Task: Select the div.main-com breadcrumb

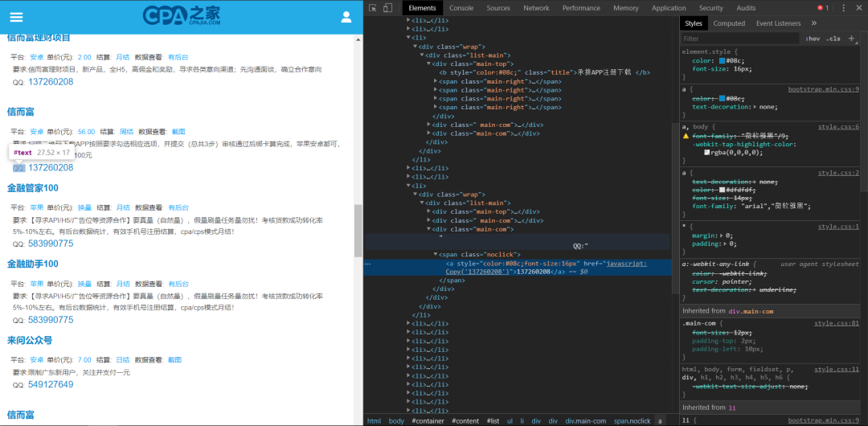Action: tap(586, 421)
